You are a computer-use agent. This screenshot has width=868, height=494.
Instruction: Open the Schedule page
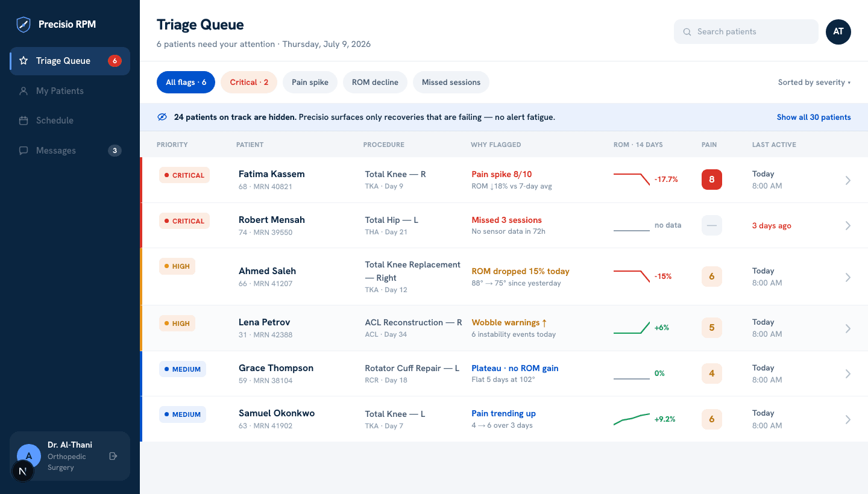(x=70, y=120)
